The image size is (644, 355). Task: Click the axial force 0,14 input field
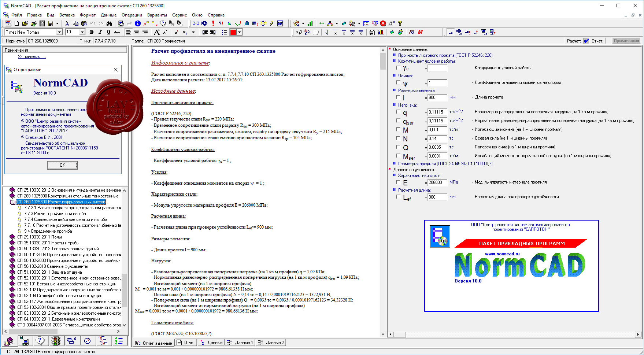click(x=437, y=138)
